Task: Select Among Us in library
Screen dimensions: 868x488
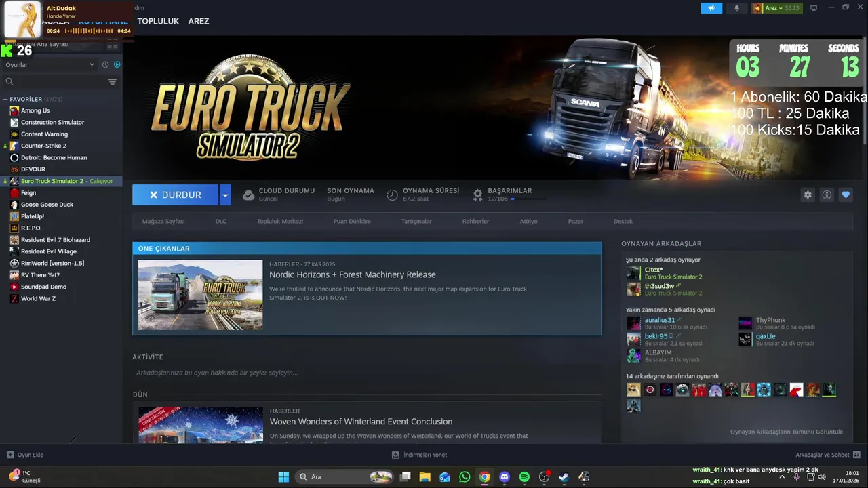Action: 35,110
